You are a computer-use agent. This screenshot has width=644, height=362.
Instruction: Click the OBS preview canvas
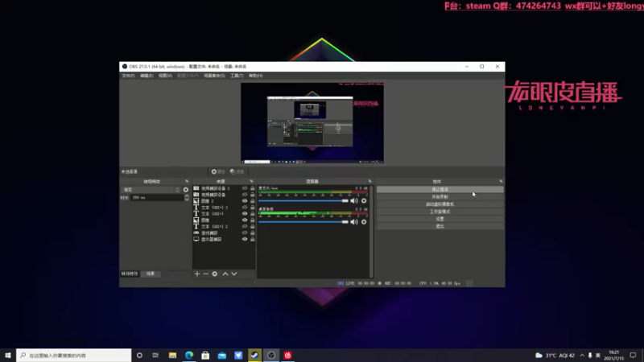pos(312,123)
